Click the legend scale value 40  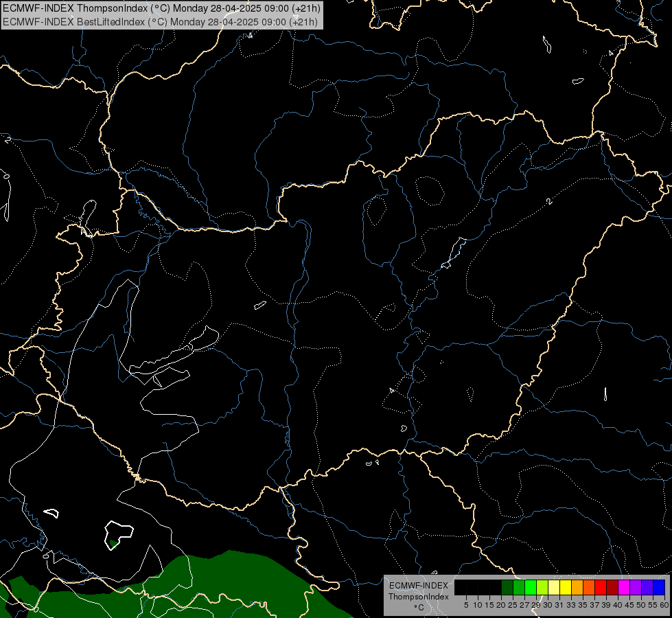(618, 605)
